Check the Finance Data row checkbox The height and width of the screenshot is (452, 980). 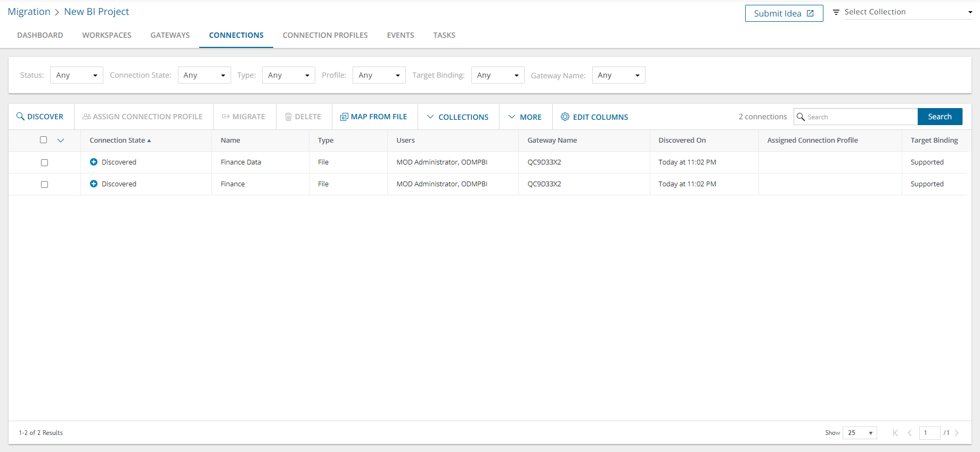pyautogui.click(x=45, y=162)
